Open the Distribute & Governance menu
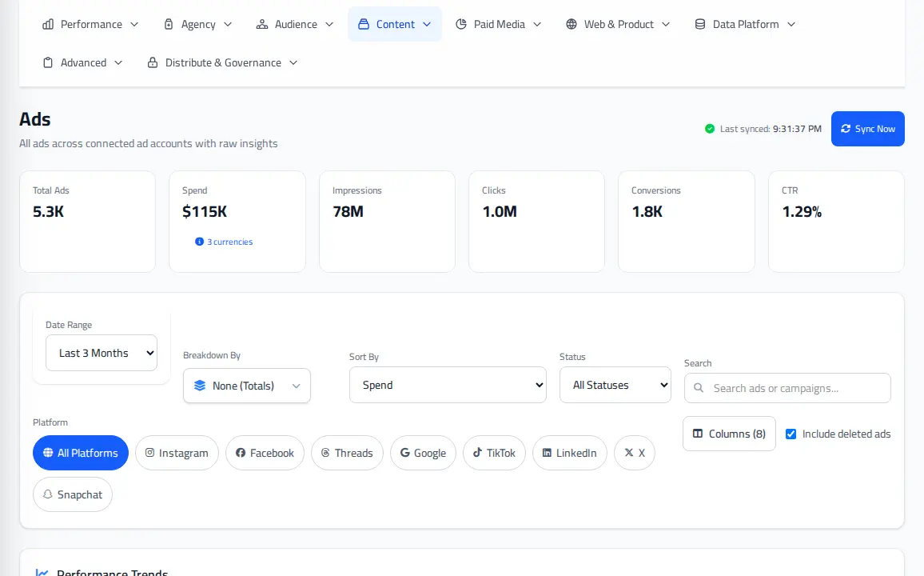Image resolution: width=924 pixels, height=576 pixels. [x=223, y=62]
